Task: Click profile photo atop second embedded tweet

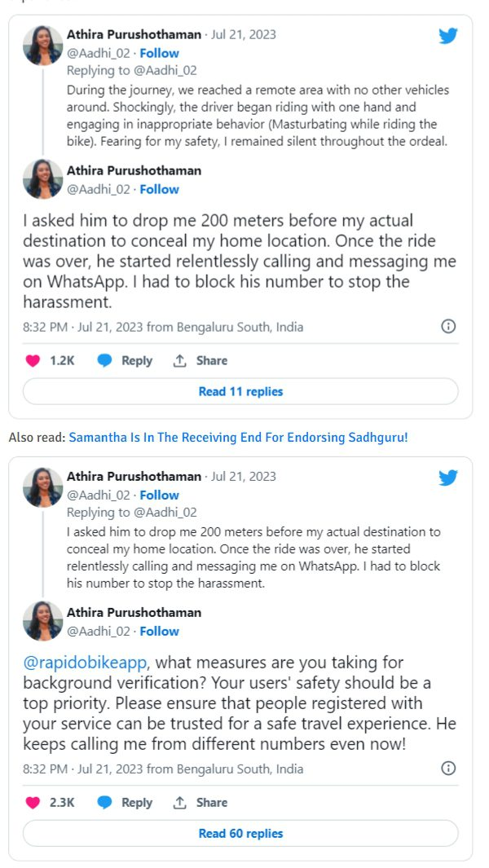Action: point(42,487)
